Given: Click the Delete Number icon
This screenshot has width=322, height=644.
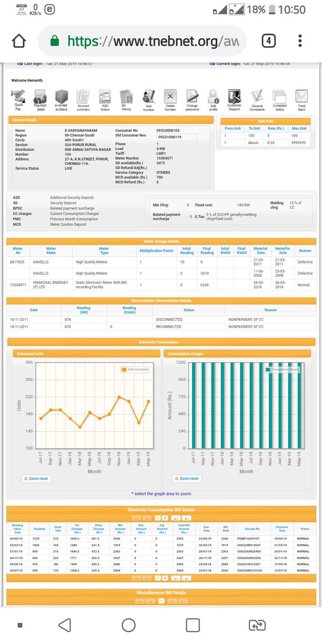Looking at the screenshot, I should [x=170, y=100].
